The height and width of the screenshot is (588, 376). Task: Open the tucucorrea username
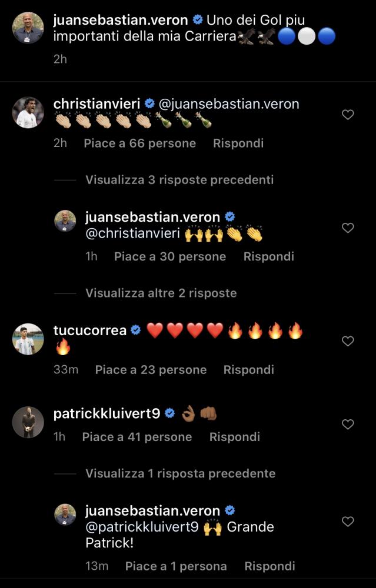coord(90,330)
